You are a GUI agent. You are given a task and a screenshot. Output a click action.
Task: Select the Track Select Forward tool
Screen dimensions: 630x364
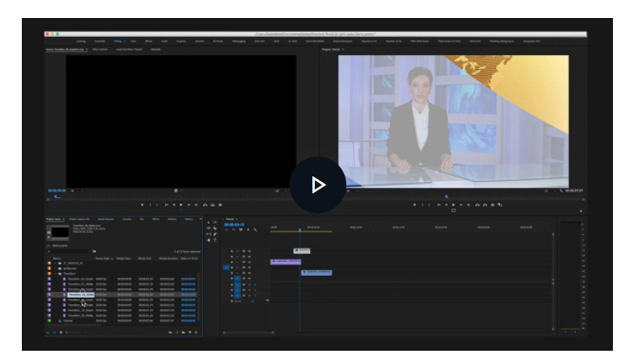click(x=215, y=223)
